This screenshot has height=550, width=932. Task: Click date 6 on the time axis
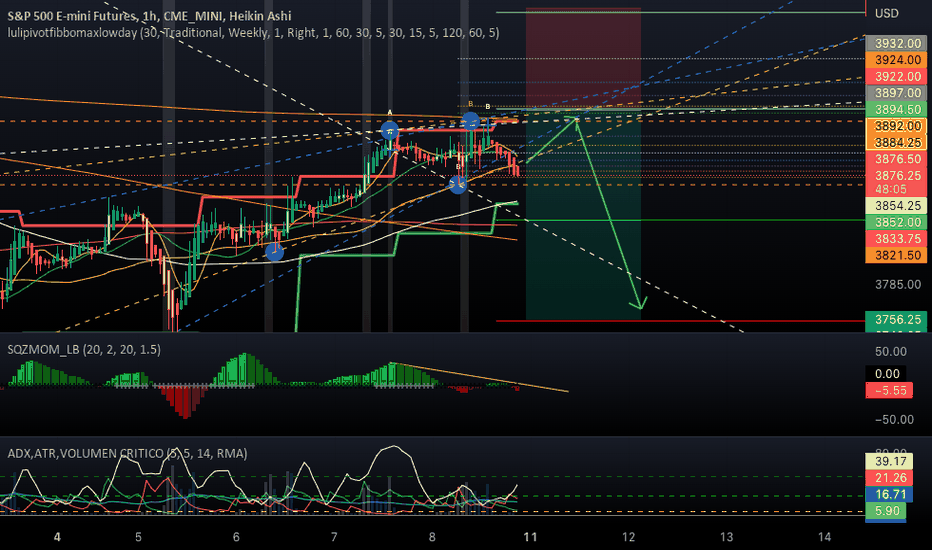pyautogui.click(x=236, y=537)
